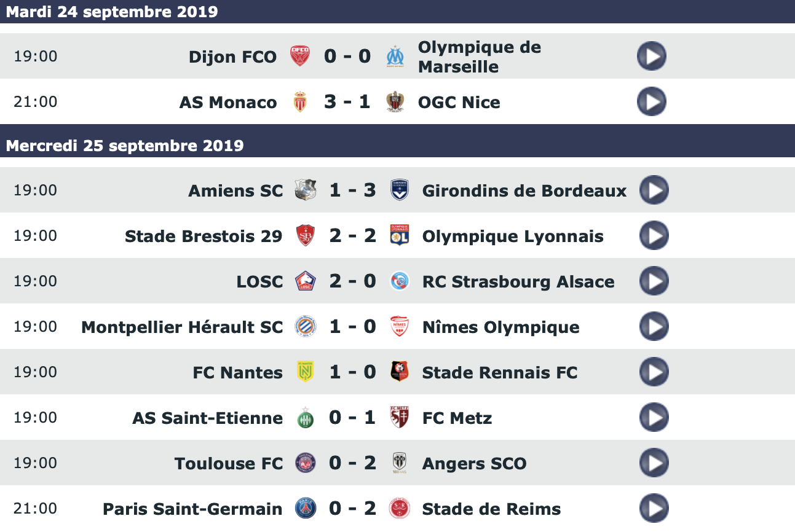The image size is (795, 532).
Task: Open the 2 - 0 LOSC vs Strasbourg score
Action: [352, 281]
